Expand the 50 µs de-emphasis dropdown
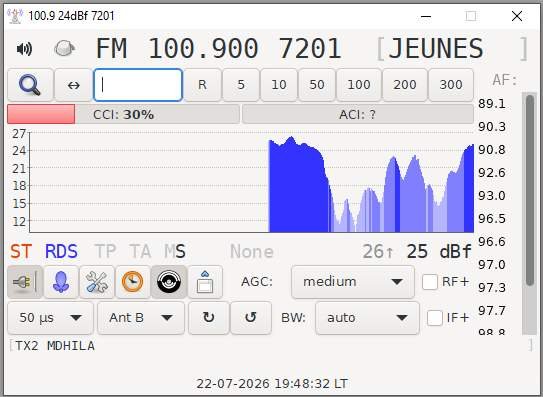The image size is (543, 397). point(50,318)
